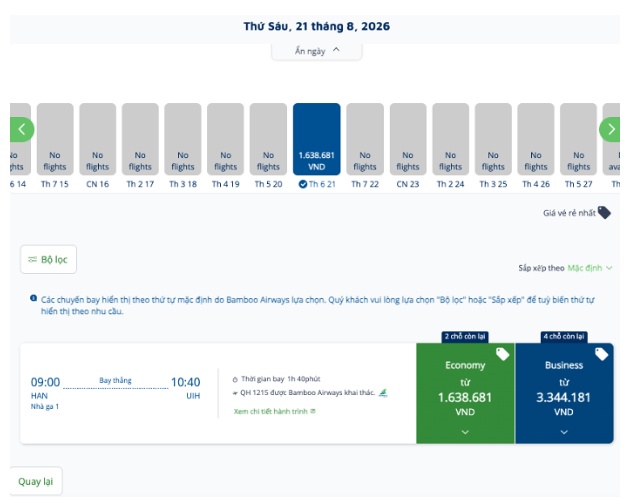Image resolution: width=635 pixels, height=498 pixels.
Task: Select date tab CN 23
Action: (408, 146)
